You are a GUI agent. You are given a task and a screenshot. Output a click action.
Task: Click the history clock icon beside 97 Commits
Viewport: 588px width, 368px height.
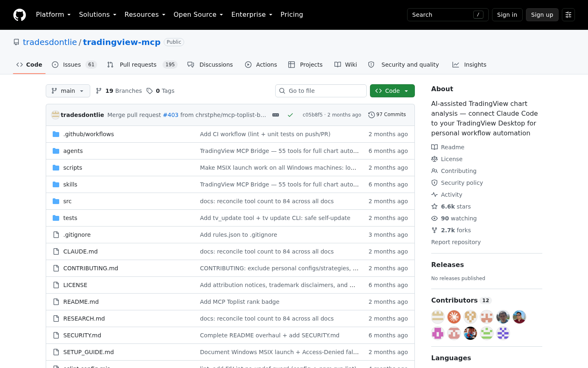pos(371,115)
